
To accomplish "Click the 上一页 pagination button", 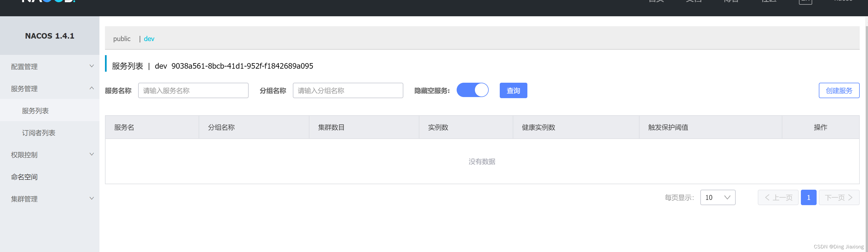I will (x=778, y=197).
